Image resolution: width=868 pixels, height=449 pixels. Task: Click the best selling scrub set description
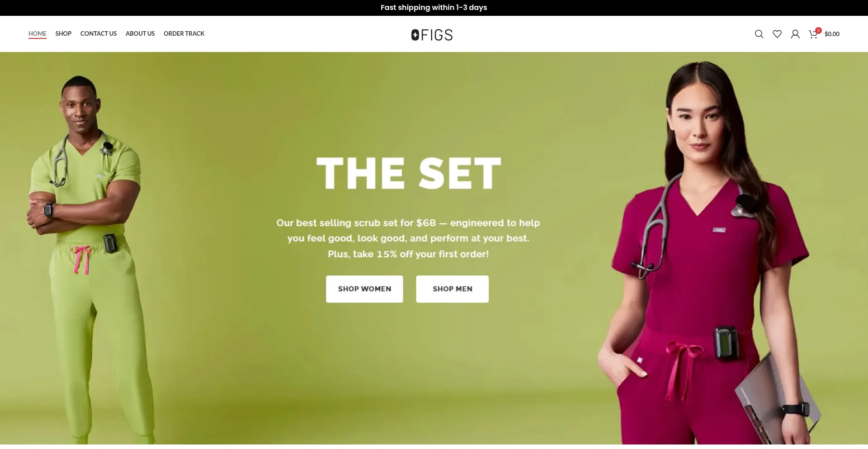point(408,238)
